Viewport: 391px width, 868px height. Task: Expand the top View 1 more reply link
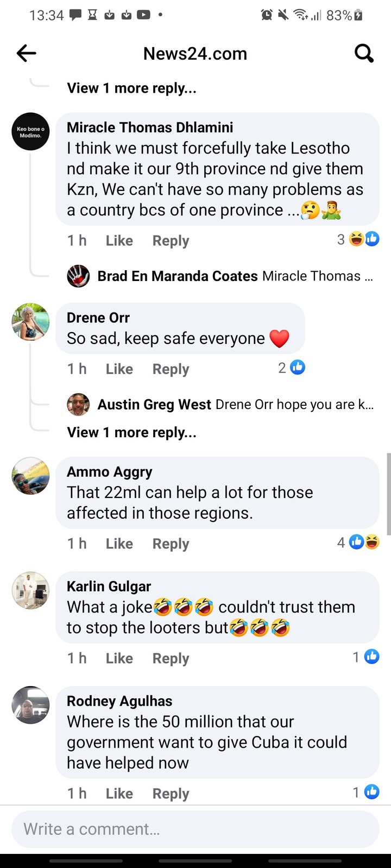pyautogui.click(x=132, y=88)
